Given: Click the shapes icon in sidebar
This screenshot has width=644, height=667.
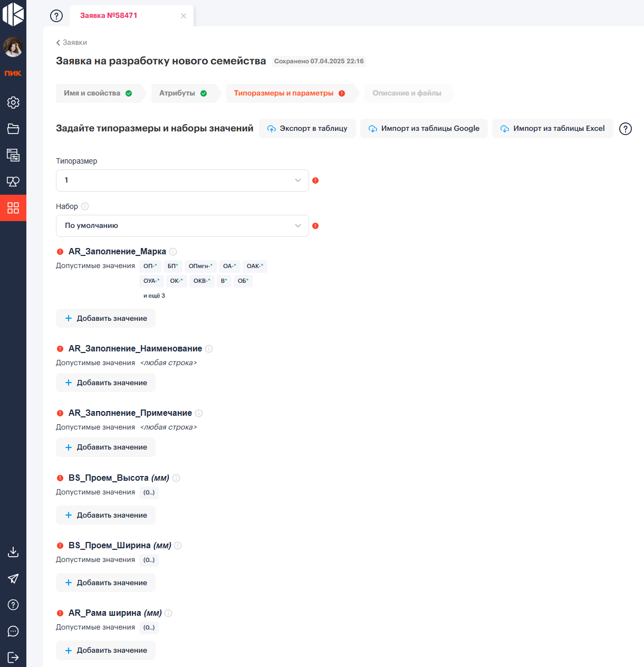Looking at the screenshot, I should [13, 182].
